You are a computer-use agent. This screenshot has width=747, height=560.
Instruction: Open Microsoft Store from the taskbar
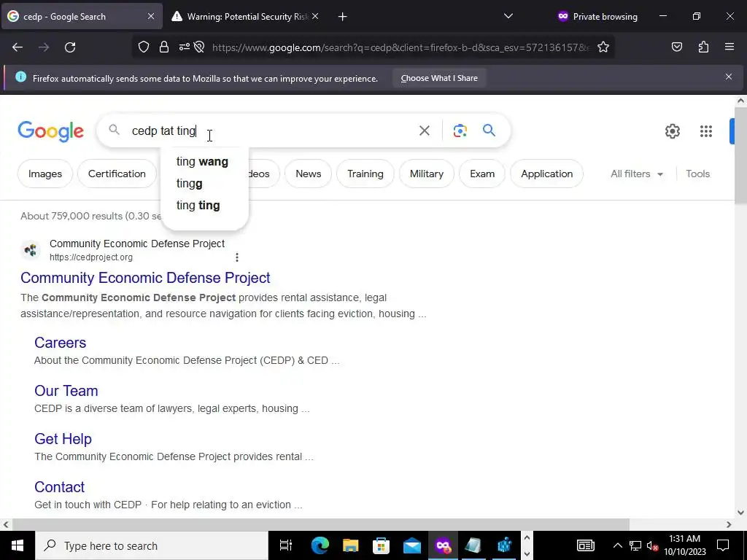[x=381, y=545]
